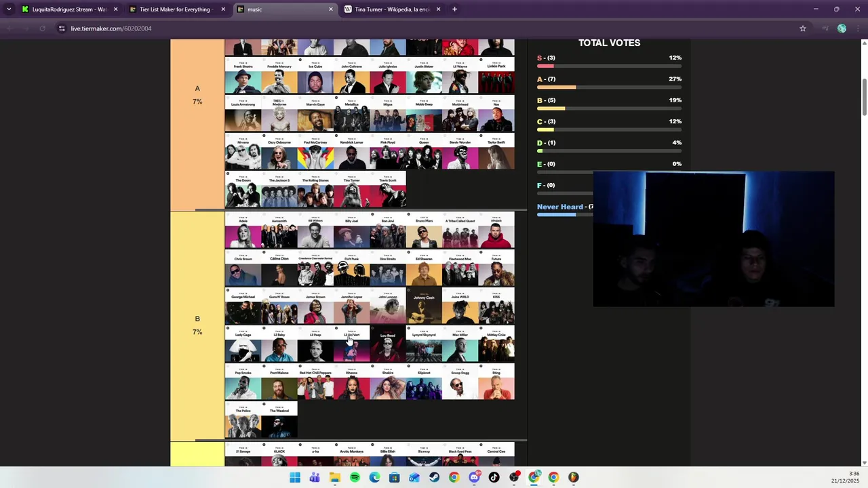This screenshot has width=868, height=488.
Task: Expand the tab search dropdown arrow
Action: (8, 9)
